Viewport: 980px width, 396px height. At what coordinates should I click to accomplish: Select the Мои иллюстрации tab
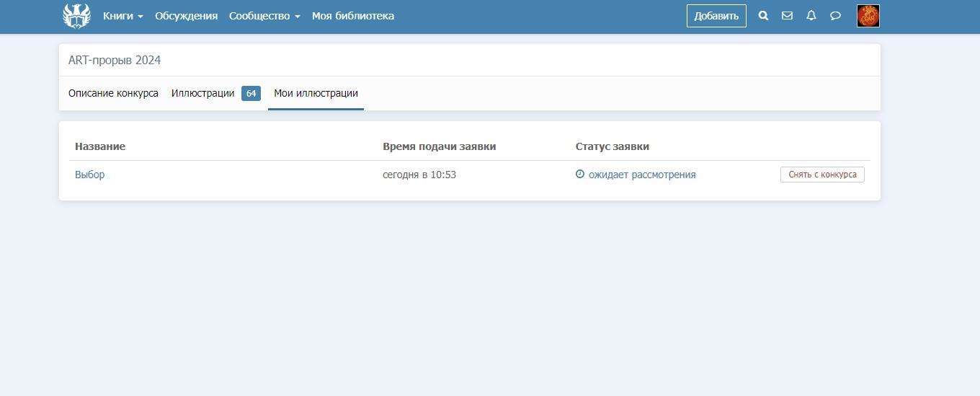coord(316,93)
